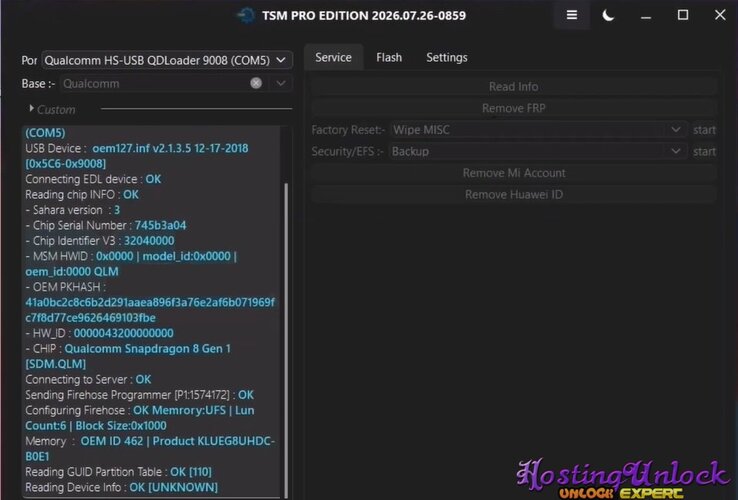Viewport: 738px width, 500px height.
Task: Toggle dark mode moon icon
Action: tap(608, 16)
